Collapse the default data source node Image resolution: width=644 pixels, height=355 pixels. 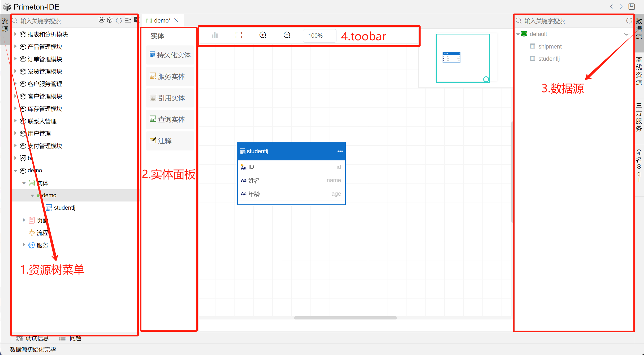[x=518, y=34]
